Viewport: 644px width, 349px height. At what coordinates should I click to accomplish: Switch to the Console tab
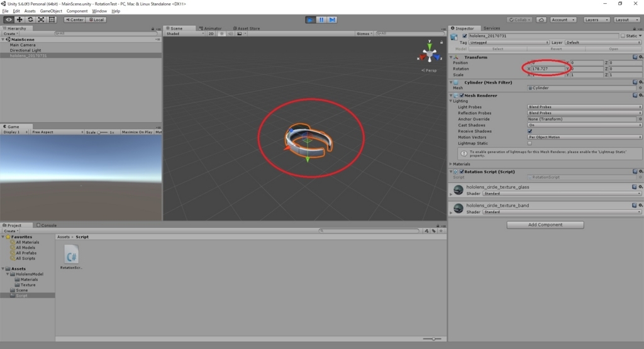[47, 225]
